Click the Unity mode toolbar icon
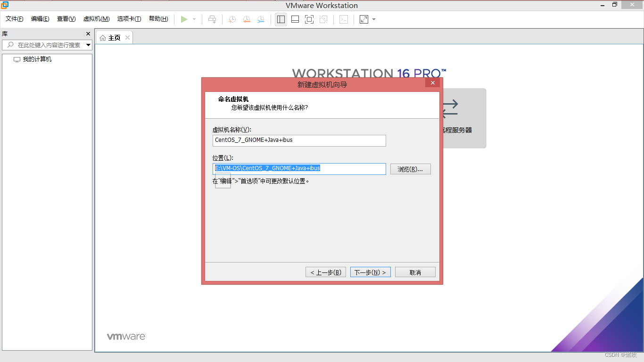This screenshot has width=644, height=362. click(x=323, y=19)
